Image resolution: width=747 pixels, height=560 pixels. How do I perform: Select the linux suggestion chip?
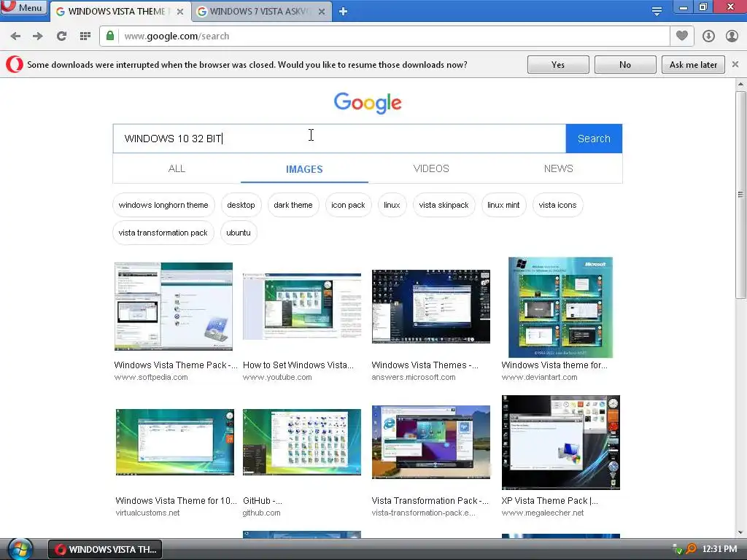click(392, 205)
